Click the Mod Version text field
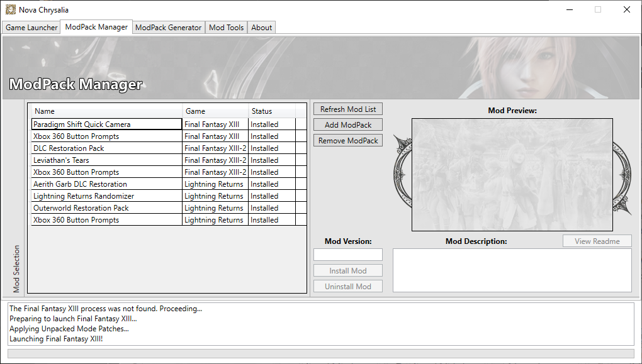Image resolution: width=642 pixels, height=364 pixels. [x=348, y=255]
